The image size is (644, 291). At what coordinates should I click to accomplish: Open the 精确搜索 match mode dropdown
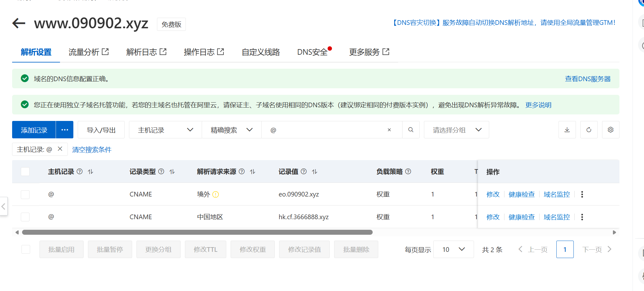click(x=232, y=130)
